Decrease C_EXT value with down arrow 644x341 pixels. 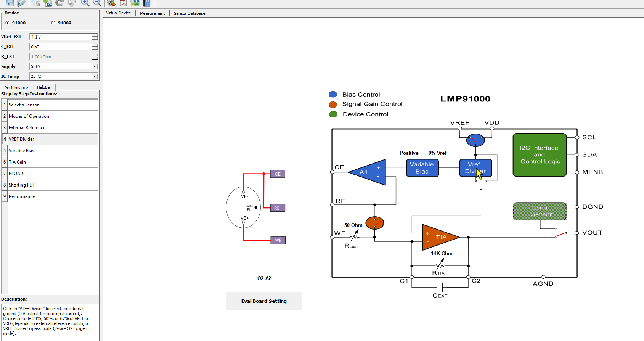click(95, 48)
